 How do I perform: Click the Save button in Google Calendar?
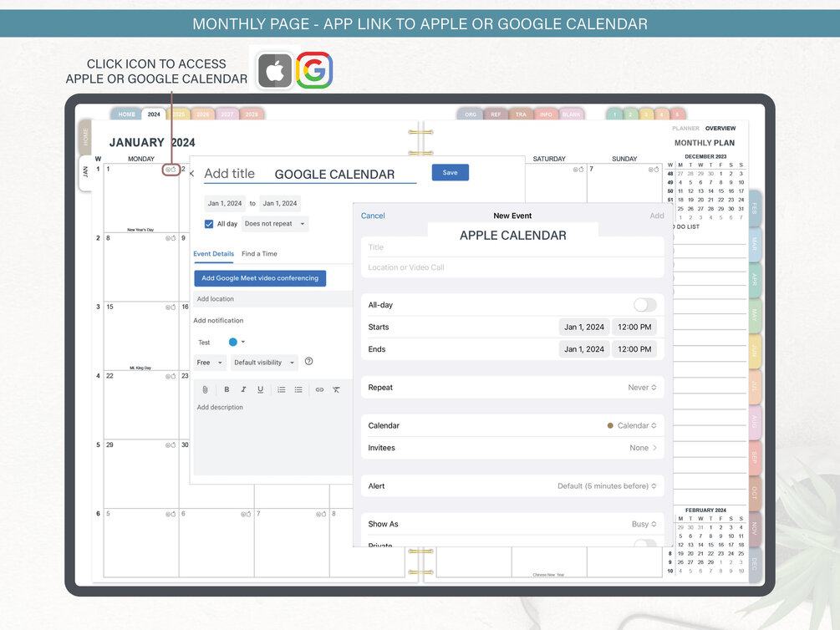(x=450, y=172)
